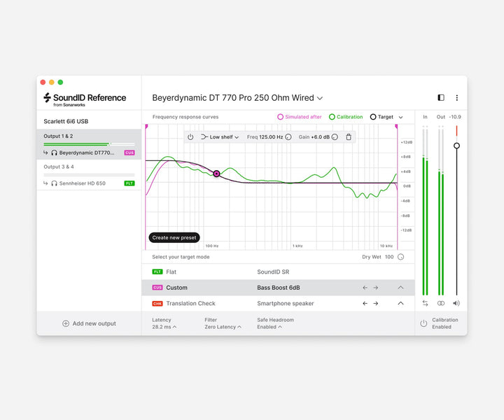Click the Smartphone speaker preset name
504x420 pixels.
click(x=285, y=303)
